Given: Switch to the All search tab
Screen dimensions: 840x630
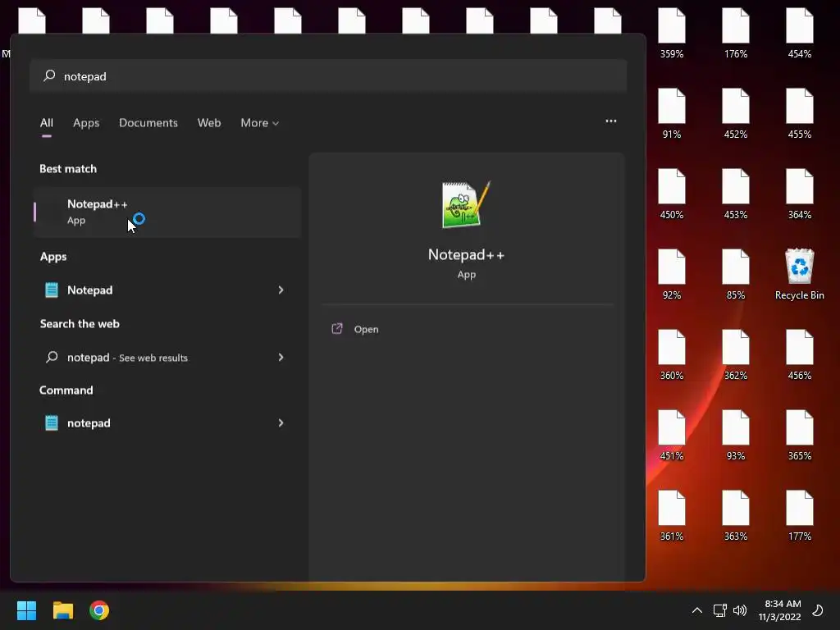Looking at the screenshot, I should [47, 123].
